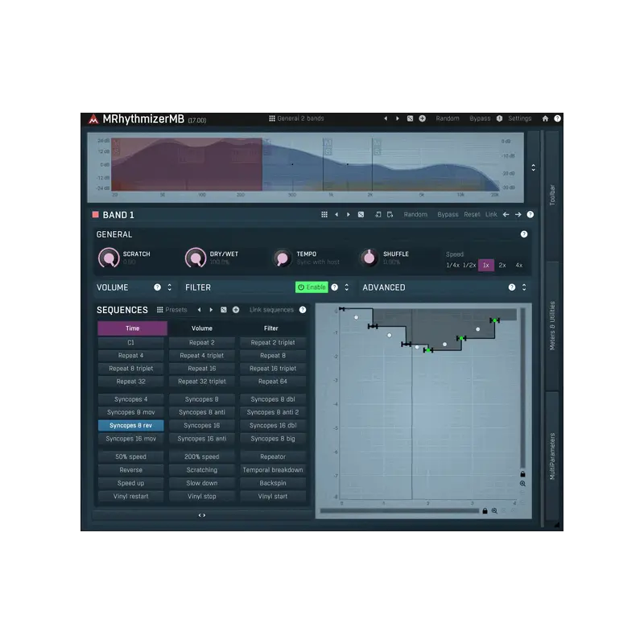The height and width of the screenshot is (644, 644).
Task: Expand the Advanced section
Action: pos(524,287)
